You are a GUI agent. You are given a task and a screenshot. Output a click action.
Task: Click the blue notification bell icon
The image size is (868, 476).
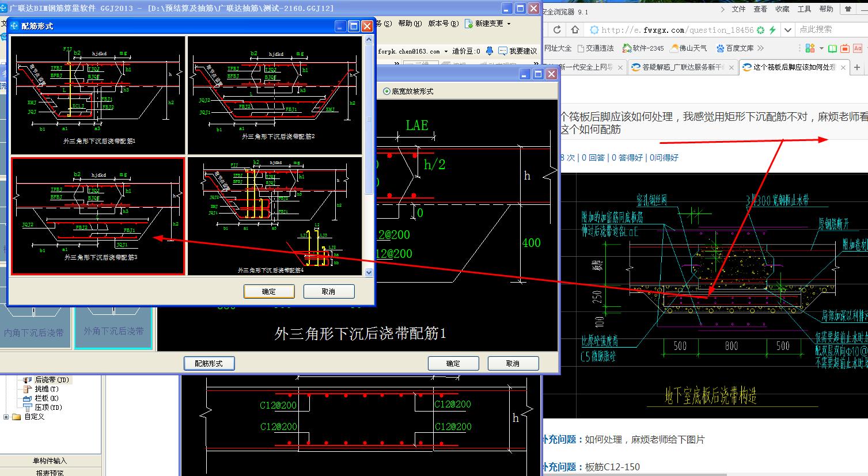tap(489, 51)
